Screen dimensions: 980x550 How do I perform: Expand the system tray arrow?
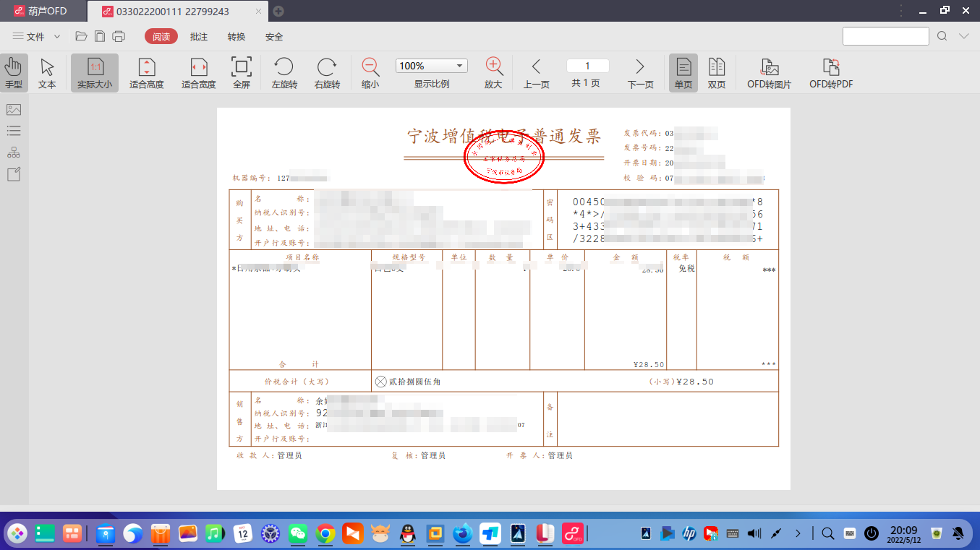coord(798,533)
